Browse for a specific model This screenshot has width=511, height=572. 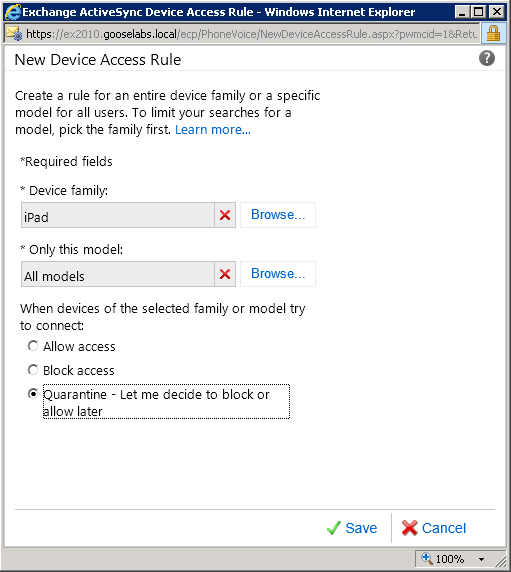pyautogui.click(x=278, y=274)
